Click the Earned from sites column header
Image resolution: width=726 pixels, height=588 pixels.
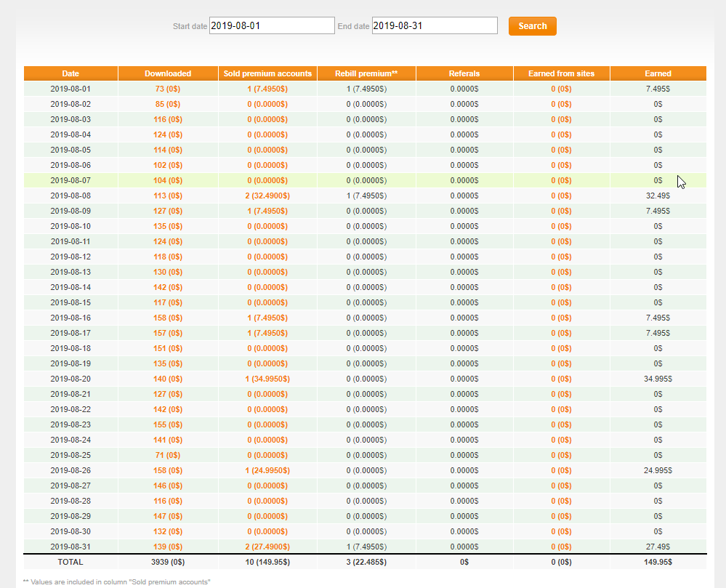(x=561, y=73)
